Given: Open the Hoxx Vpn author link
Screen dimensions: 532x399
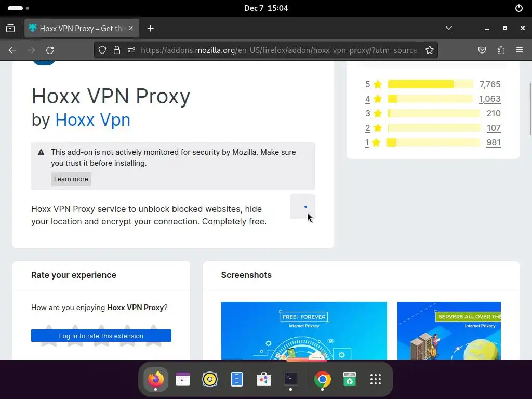Looking at the screenshot, I should [92, 120].
